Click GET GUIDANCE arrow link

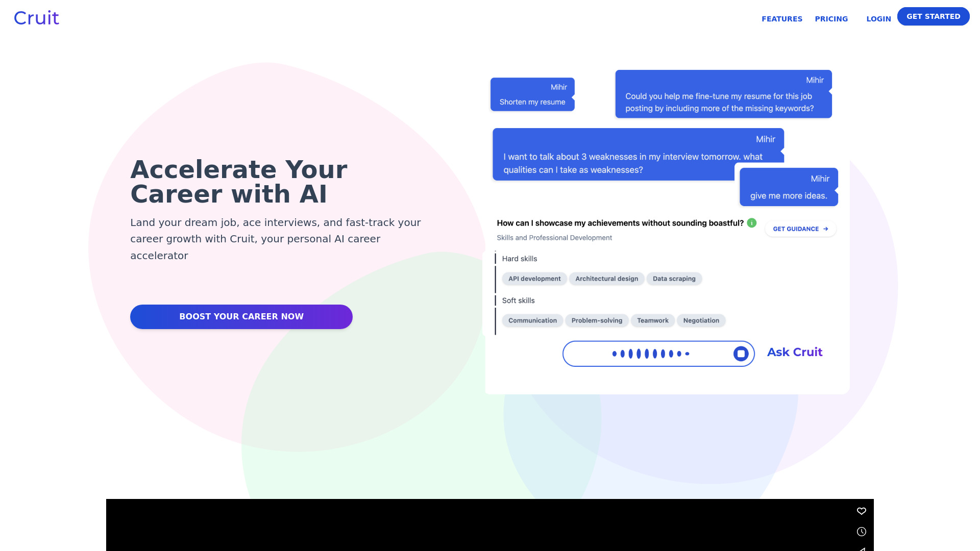click(800, 229)
